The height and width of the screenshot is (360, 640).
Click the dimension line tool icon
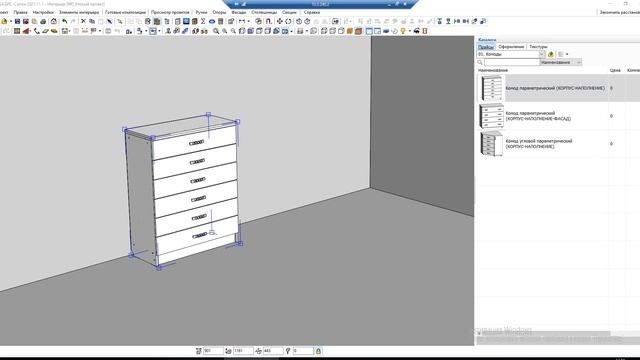point(242,21)
